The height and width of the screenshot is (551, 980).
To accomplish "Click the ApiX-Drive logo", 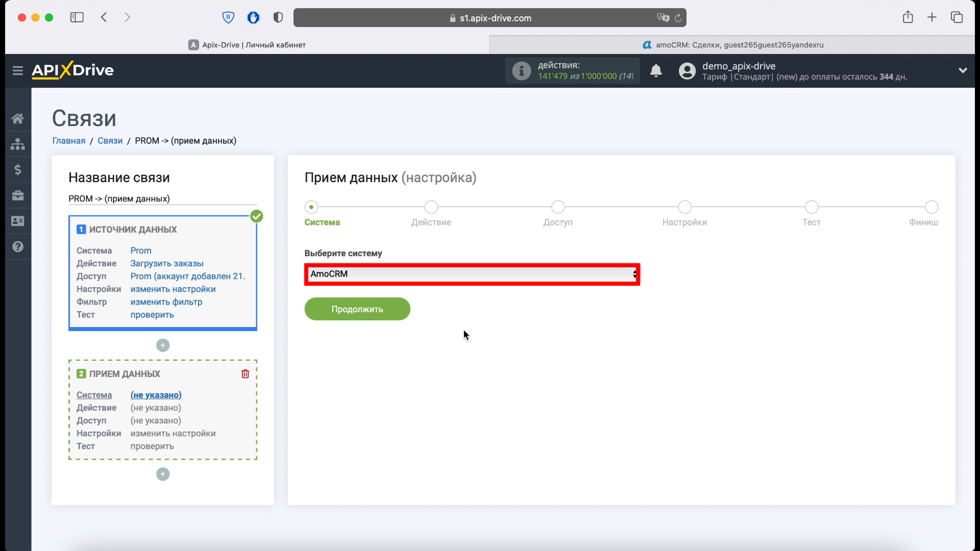I will tap(72, 70).
